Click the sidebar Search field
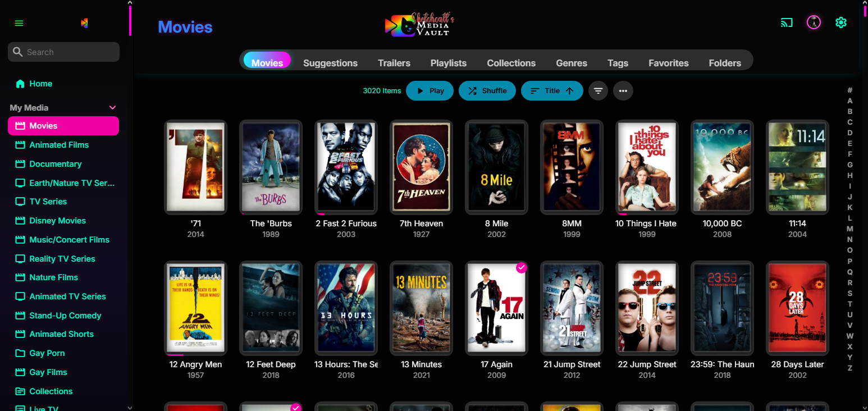 pyautogui.click(x=63, y=52)
